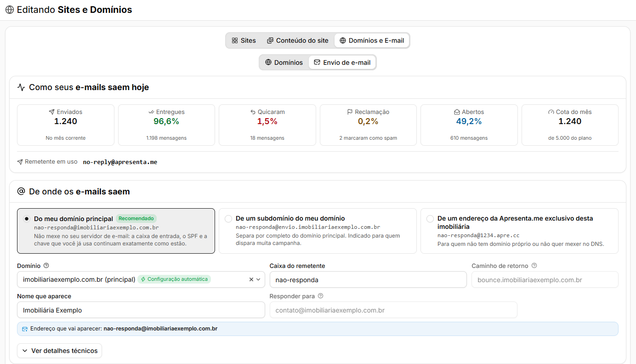This screenshot has height=364, width=636.
Task: Click the Responder para email field
Action: coord(393,310)
